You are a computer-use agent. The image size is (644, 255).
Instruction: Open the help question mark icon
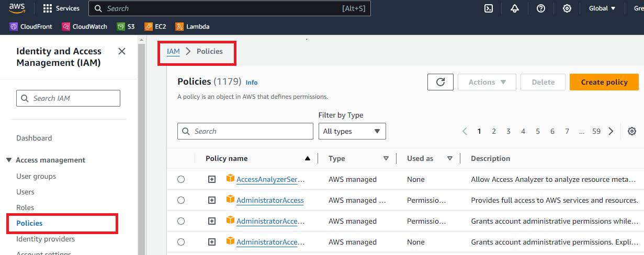(x=541, y=8)
